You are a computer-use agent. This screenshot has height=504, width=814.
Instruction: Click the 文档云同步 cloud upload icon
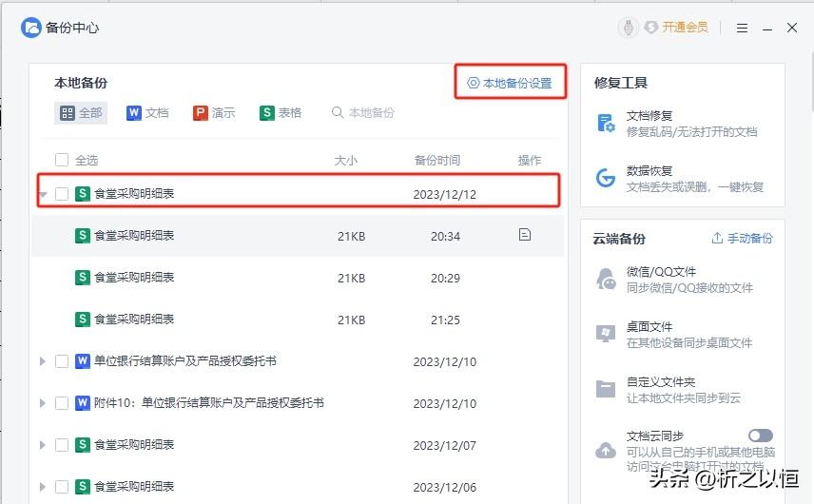pyautogui.click(x=606, y=450)
